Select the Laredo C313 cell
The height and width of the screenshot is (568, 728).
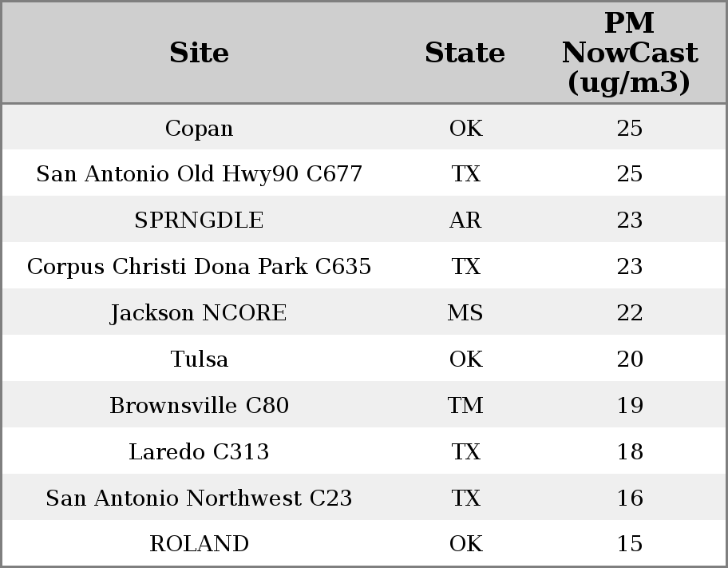point(199,452)
